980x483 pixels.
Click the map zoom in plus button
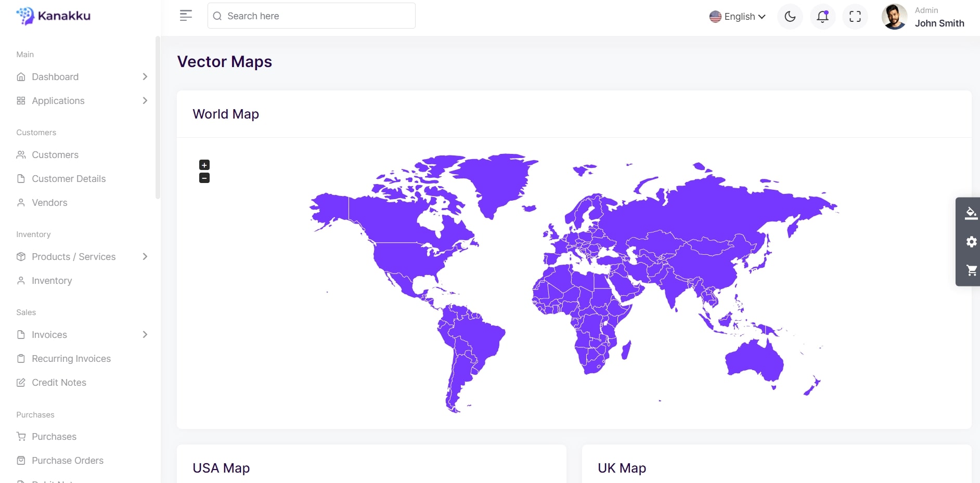[204, 165]
